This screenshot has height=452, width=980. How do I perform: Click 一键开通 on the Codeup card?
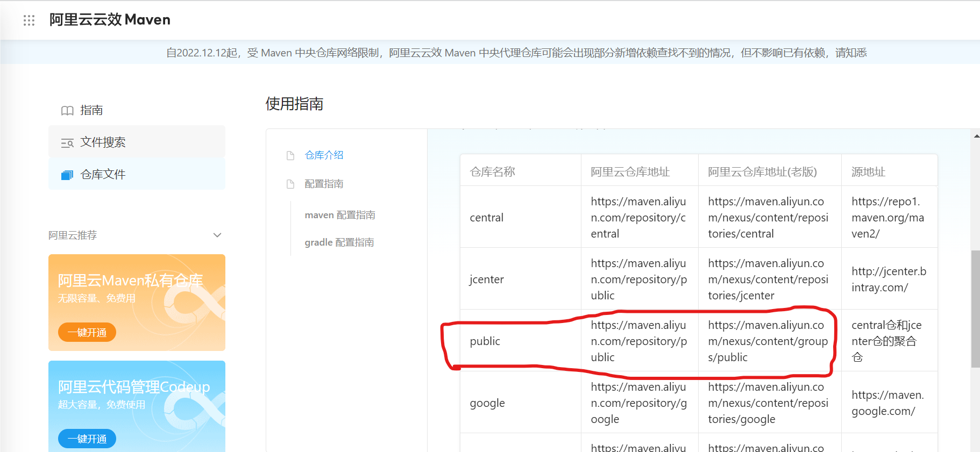(87, 439)
